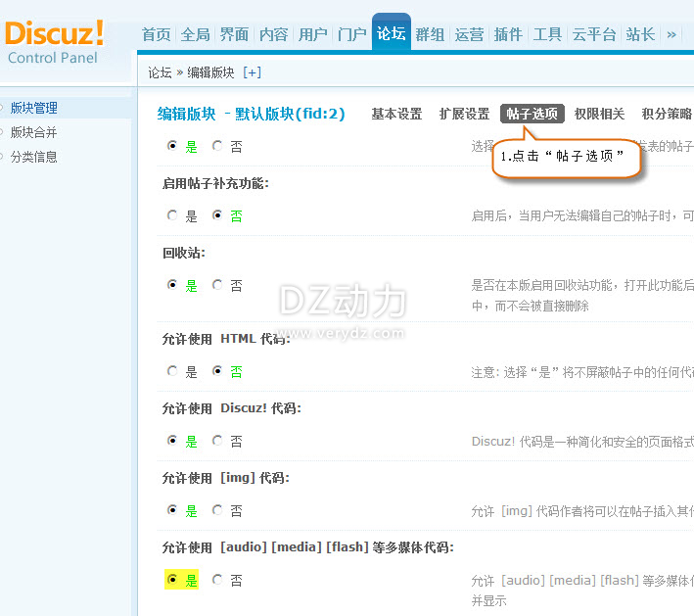Select 否 in the first option row

coord(217,146)
